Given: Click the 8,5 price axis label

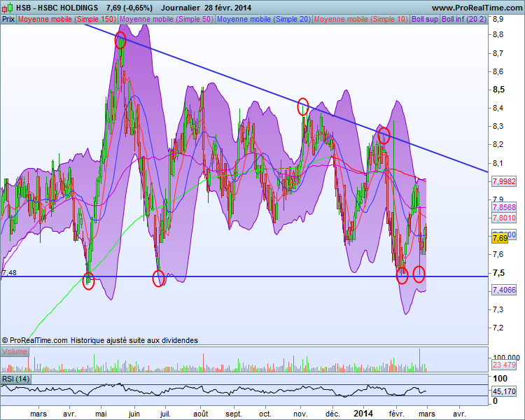Looking at the screenshot, I should pos(498,90).
